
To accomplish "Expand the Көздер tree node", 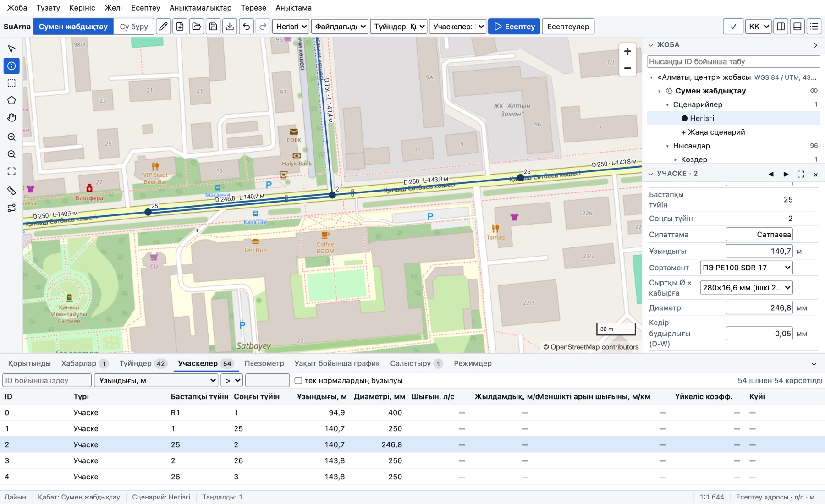I will [676, 160].
